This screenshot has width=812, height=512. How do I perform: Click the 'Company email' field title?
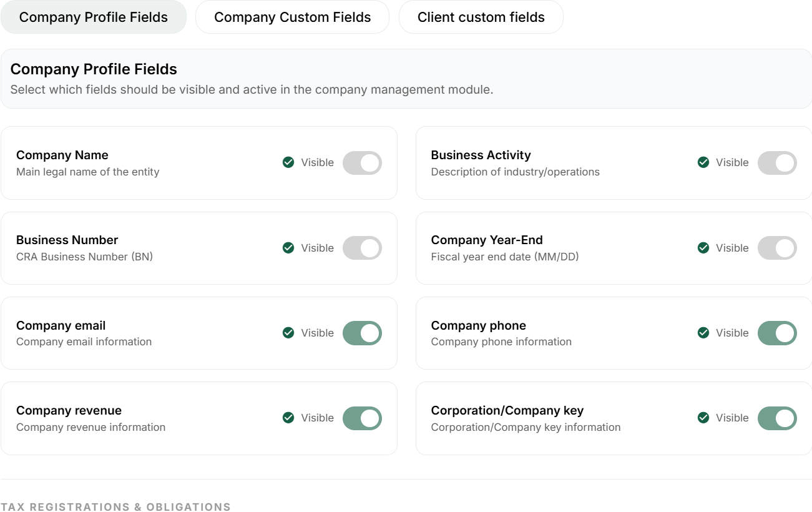(x=61, y=325)
